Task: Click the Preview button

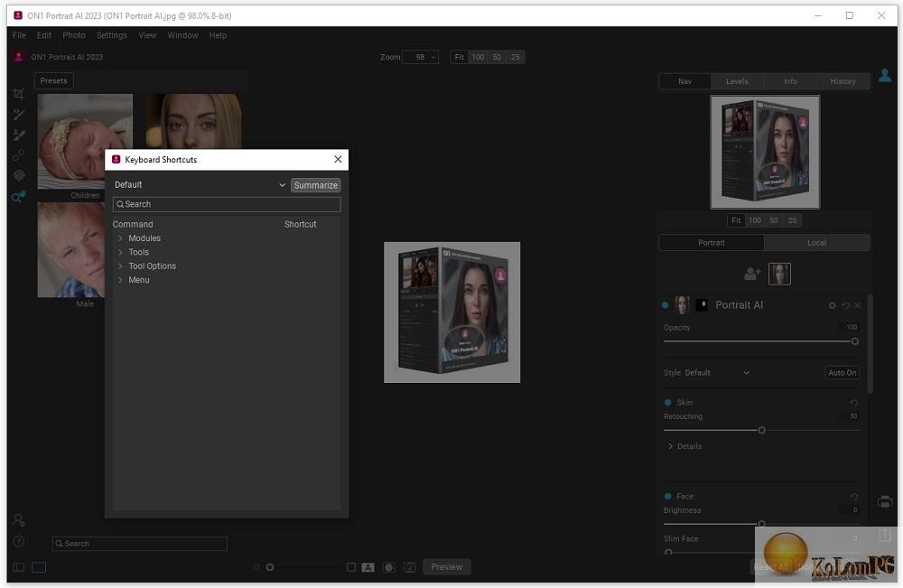Action: coord(447,566)
